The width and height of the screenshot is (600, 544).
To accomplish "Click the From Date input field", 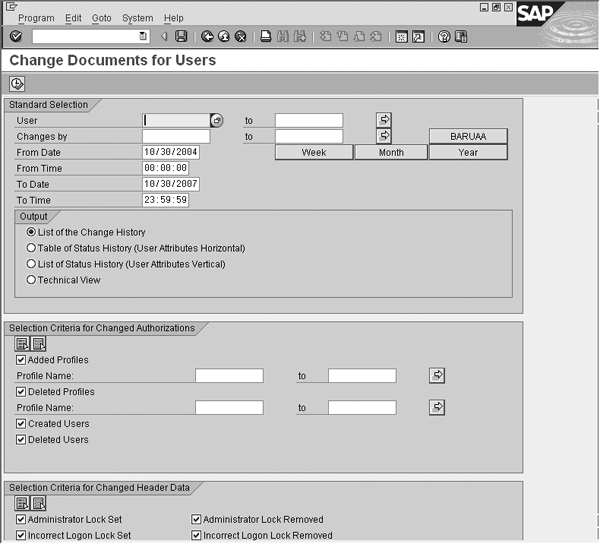I will 171,152.
